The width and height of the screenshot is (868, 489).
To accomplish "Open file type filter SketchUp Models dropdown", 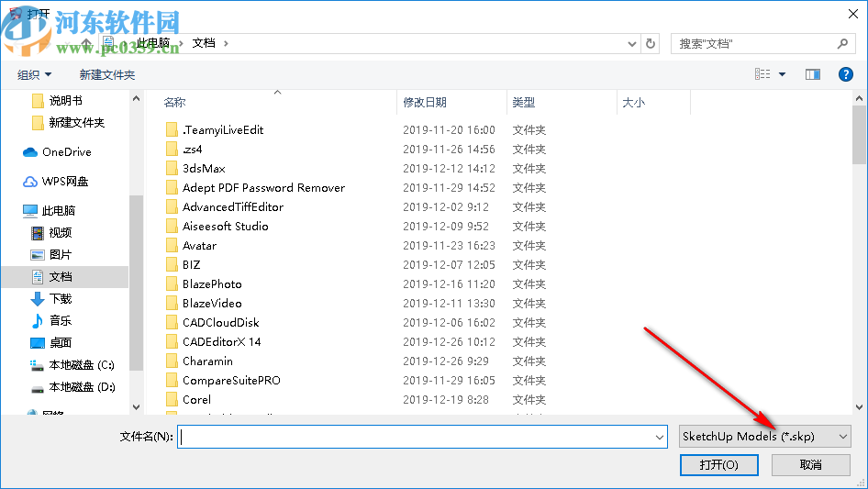I will [x=764, y=437].
